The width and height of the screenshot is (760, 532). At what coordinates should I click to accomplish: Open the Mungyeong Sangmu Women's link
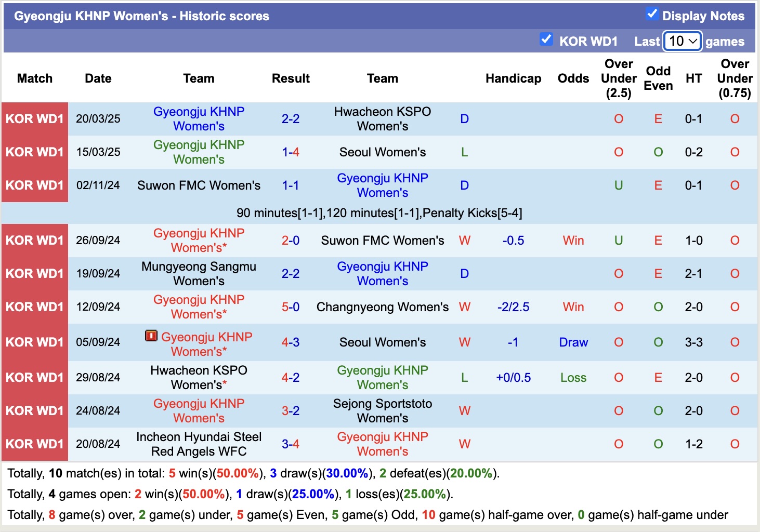(x=199, y=274)
